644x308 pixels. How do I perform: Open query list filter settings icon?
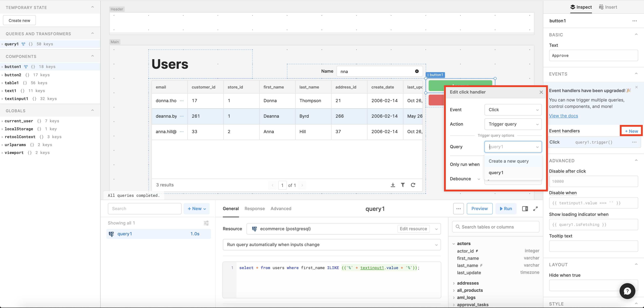[206, 223]
